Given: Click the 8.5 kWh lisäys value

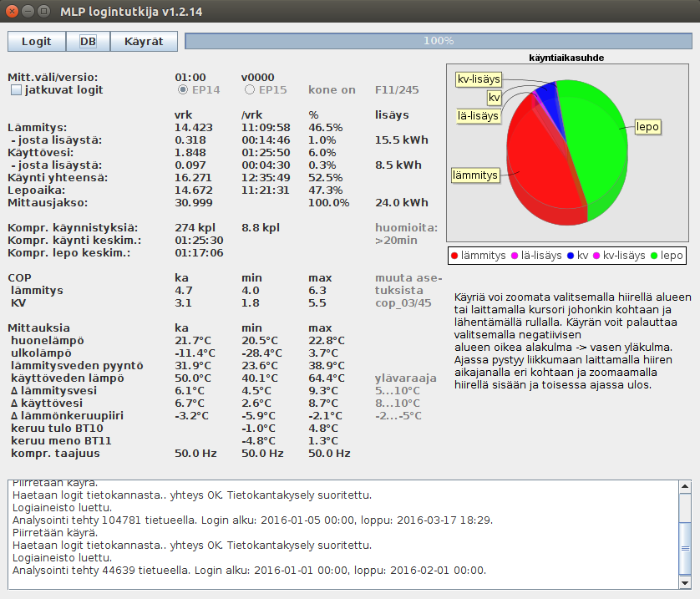Looking at the screenshot, I should pos(398,165).
